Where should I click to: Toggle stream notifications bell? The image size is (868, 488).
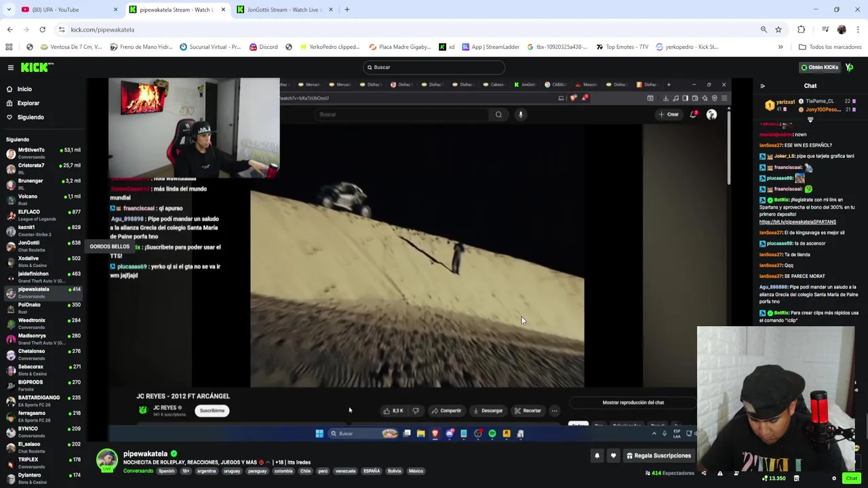pos(597,455)
